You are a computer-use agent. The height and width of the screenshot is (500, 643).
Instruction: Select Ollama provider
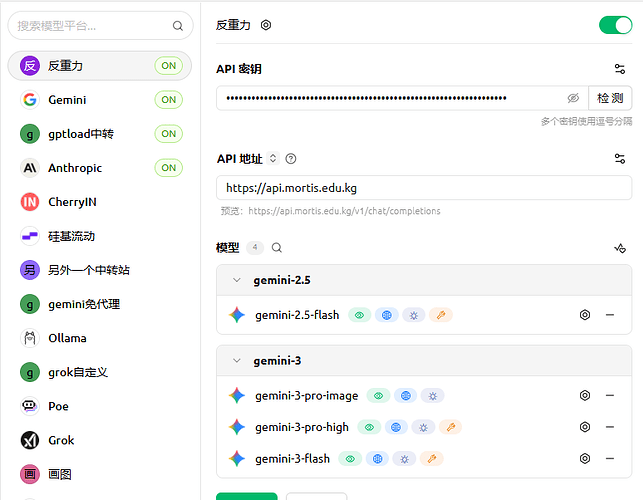(100, 338)
